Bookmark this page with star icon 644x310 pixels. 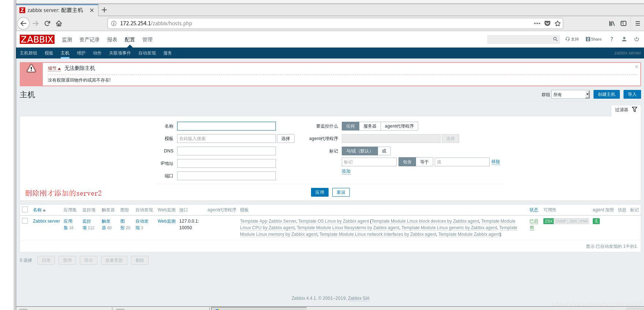tap(558, 23)
